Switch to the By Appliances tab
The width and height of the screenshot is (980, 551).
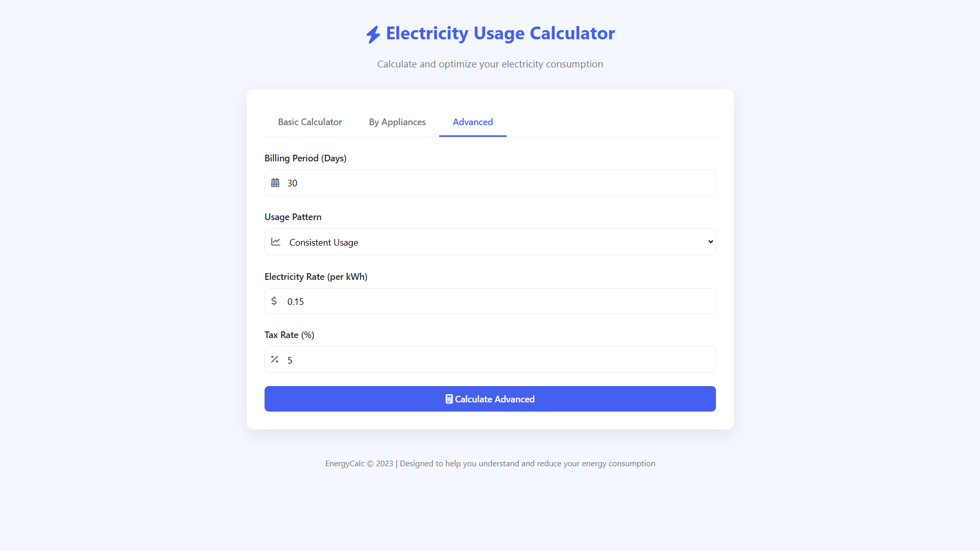pos(397,122)
